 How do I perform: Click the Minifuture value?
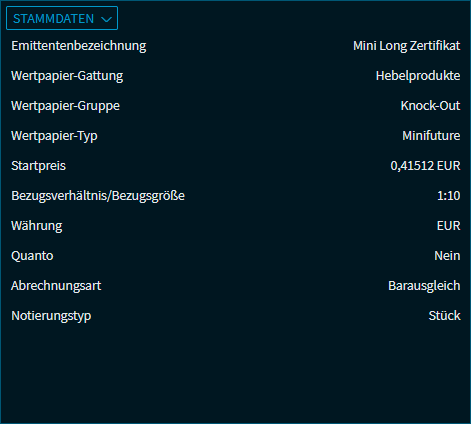431,136
